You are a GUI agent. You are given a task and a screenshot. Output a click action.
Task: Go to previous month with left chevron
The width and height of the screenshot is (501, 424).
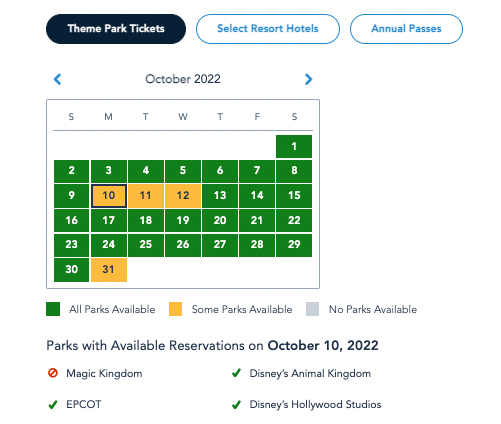[57, 79]
